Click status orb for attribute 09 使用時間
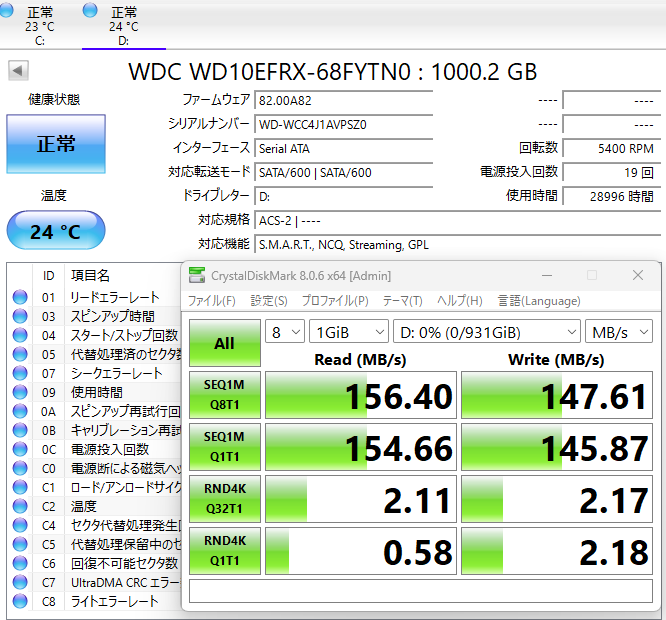Image resolution: width=666 pixels, height=620 pixels. point(20,392)
